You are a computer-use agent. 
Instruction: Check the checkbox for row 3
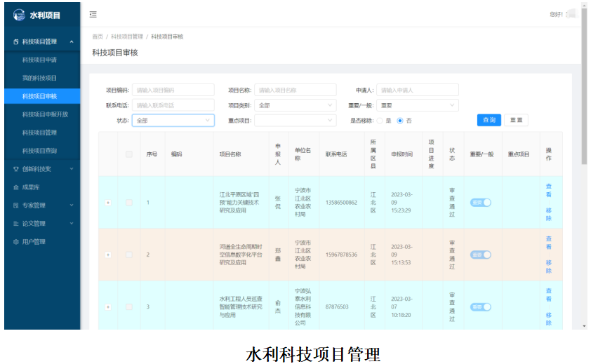coord(129,306)
